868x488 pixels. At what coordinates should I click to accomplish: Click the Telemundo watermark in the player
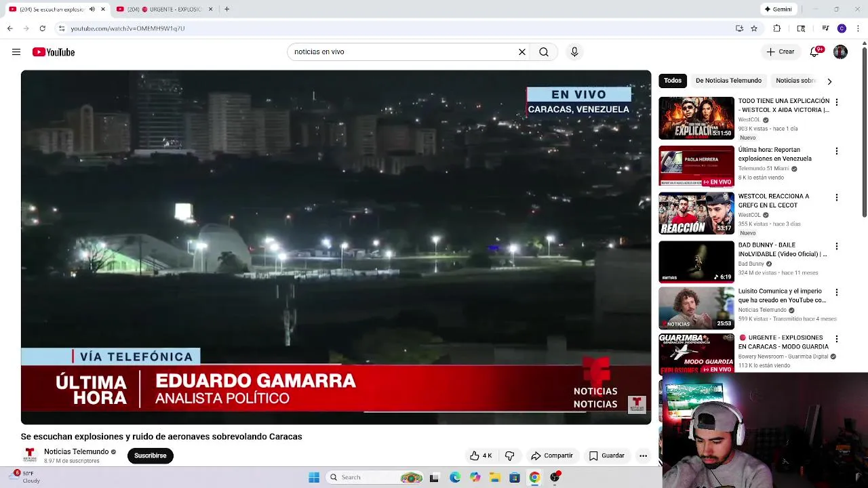[637, 405]
